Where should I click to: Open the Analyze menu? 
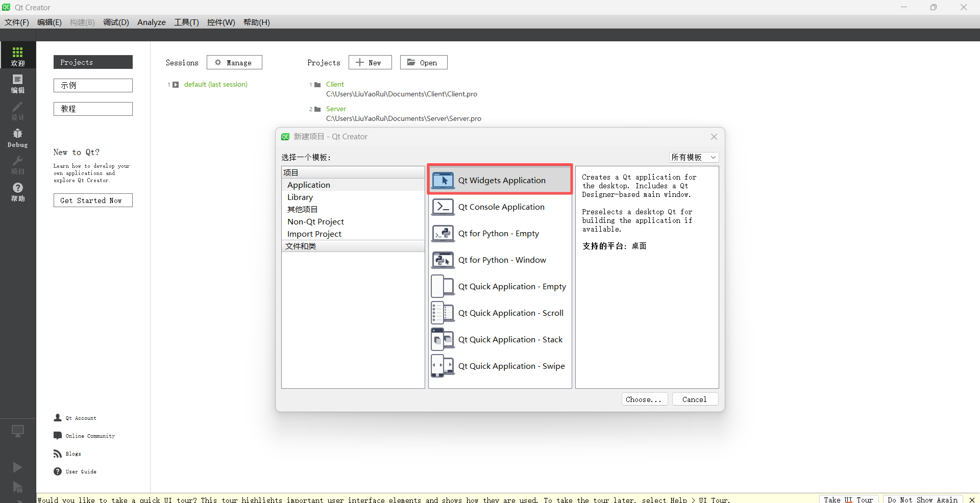pyautogui.click(x=152, y=22)
